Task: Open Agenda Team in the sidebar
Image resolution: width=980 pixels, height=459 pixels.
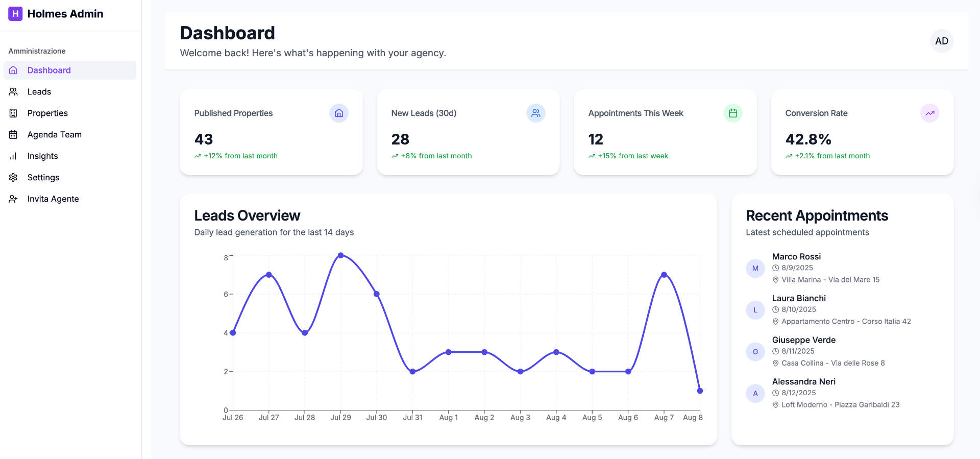Action: [x=54, y=135]
